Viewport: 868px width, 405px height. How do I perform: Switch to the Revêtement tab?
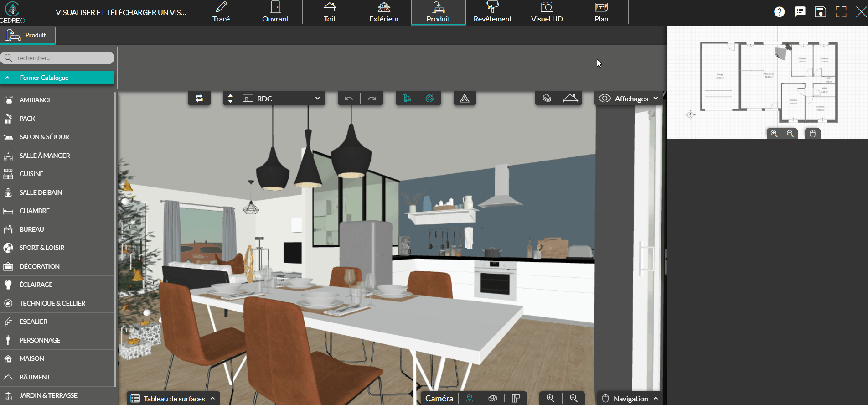(x=492, y=12)
